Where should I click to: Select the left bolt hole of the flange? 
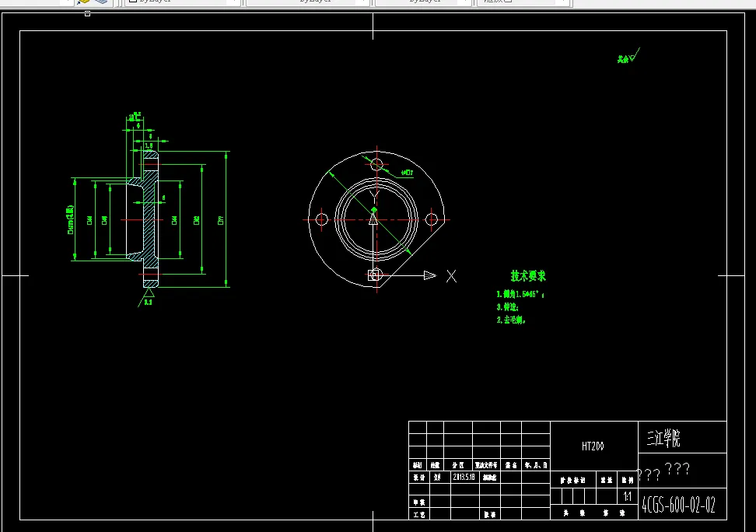(x=321, y=219)
